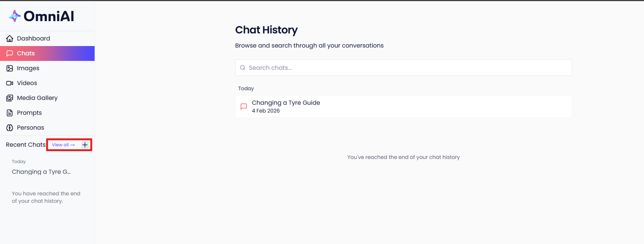The height and width of the screenshot is (244, 644).
Task: Click the Personas brain icon
Action: tap(10, 128)
